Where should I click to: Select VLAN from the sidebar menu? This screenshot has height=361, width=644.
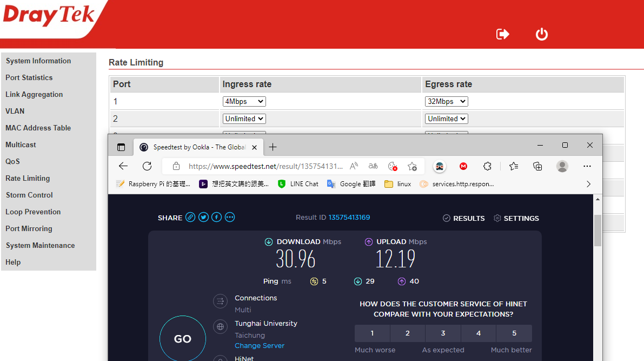coord(15,111)
